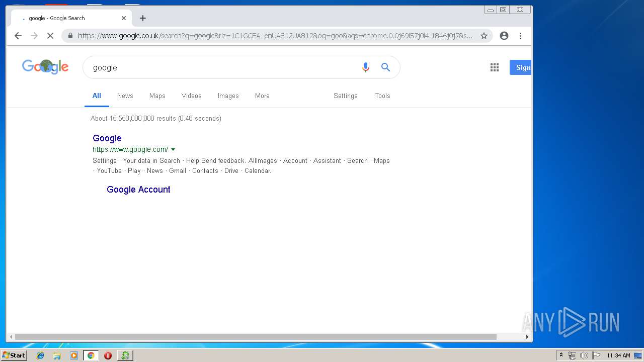Stop loading the page

(x=50, y=36)
